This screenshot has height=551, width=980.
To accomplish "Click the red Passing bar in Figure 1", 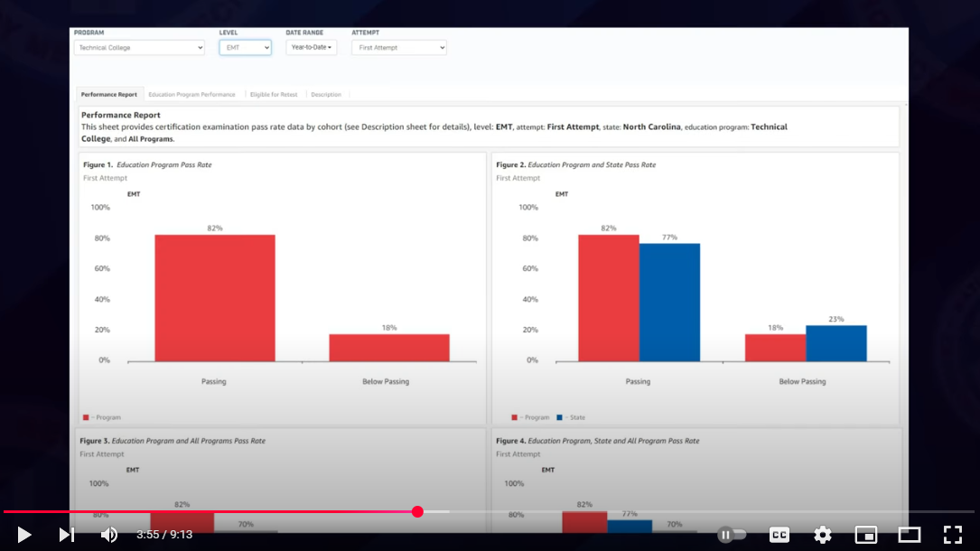I will point(215,298).
